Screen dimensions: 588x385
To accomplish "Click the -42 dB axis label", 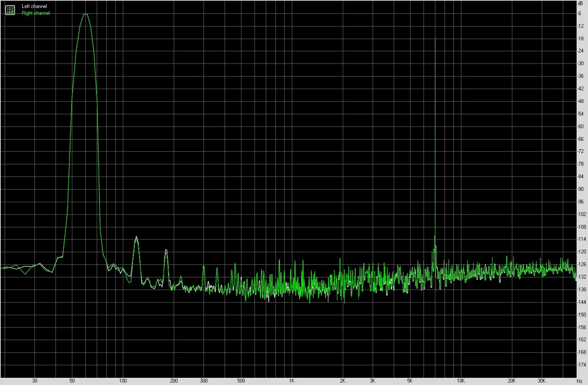I will (x=581, y=89).
